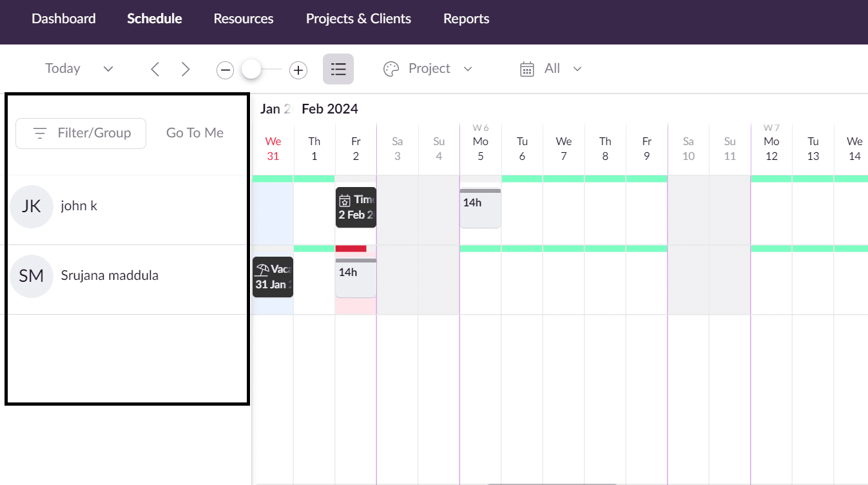Click the Go To Me link

[x=195, y=133]
